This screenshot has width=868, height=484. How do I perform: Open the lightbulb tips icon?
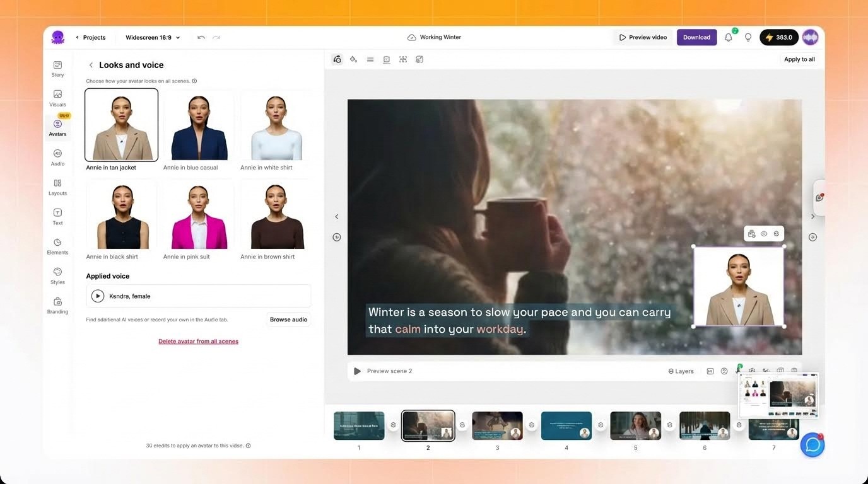748,37
